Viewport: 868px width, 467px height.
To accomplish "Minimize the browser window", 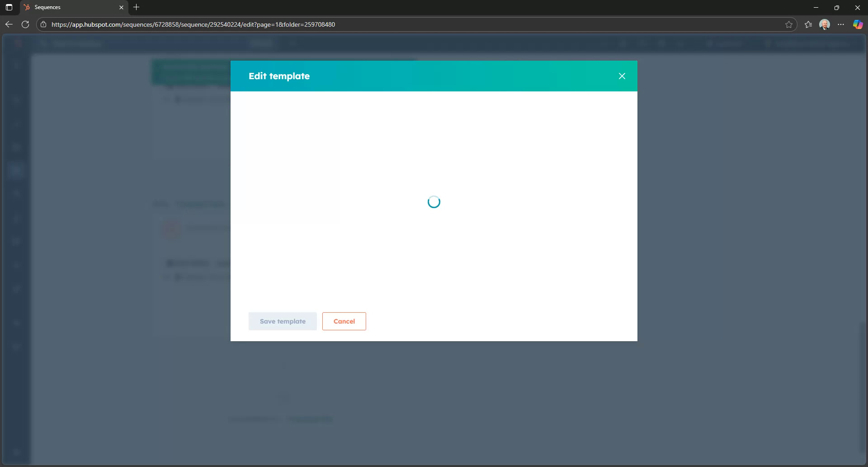I will click(x=816, y=7).
